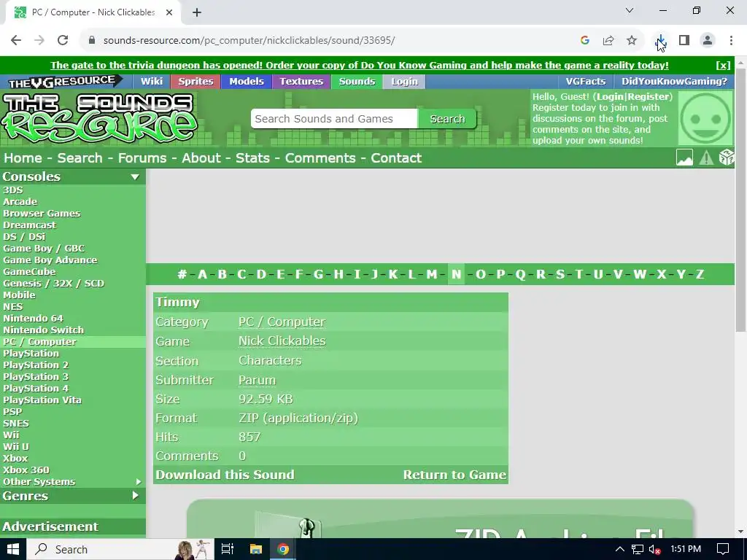Click the guest smiley avatar
The height and width of the screenshot is (560, 747).
[x=705, y=119]
